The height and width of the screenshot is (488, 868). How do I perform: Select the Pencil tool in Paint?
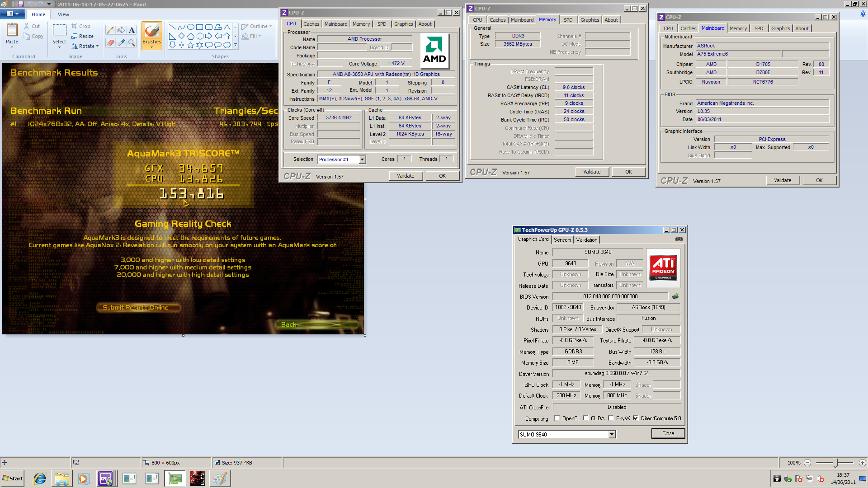(x=110, y=30)
